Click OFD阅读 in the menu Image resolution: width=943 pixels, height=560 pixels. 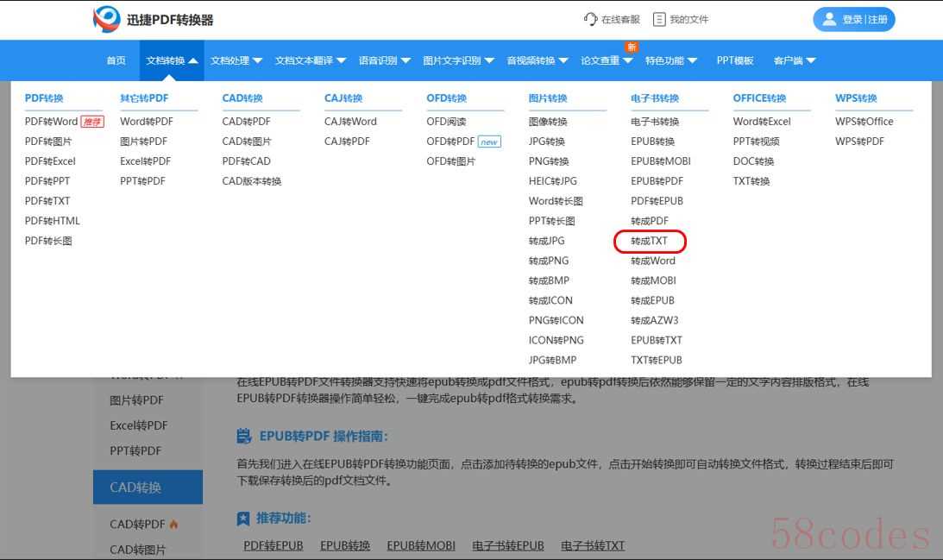pos(446,122)
